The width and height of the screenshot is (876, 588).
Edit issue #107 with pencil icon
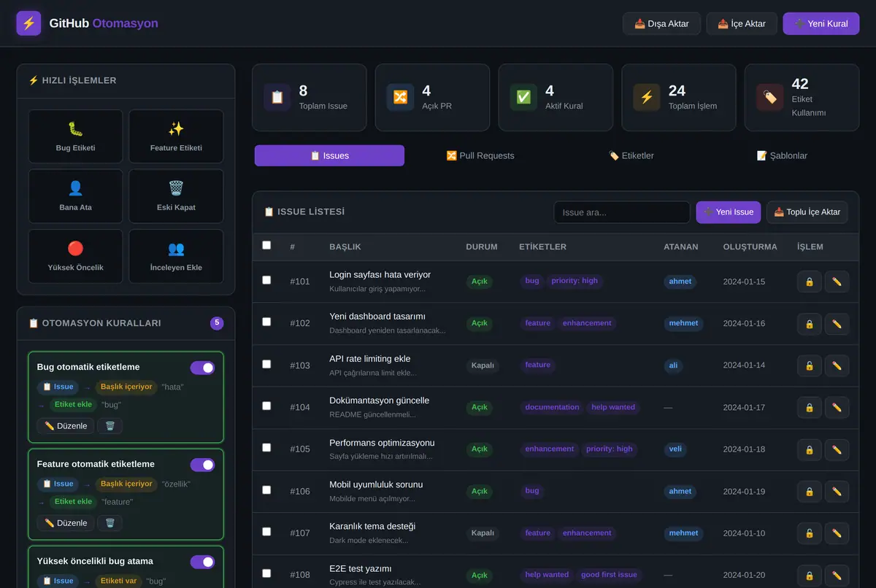coord(837,533)
